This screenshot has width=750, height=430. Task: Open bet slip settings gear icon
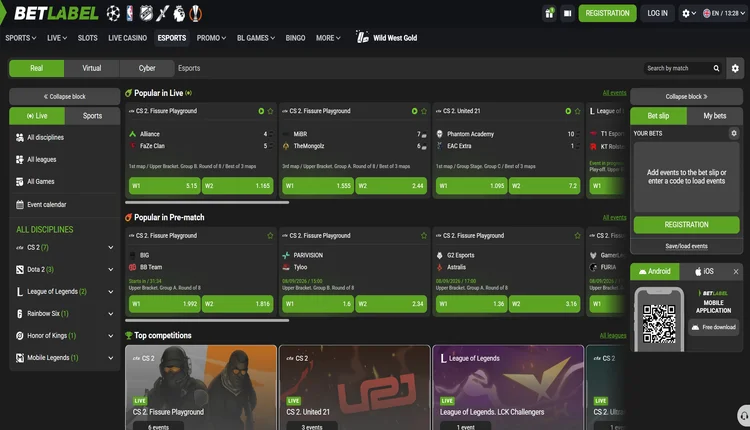(734, 133)
